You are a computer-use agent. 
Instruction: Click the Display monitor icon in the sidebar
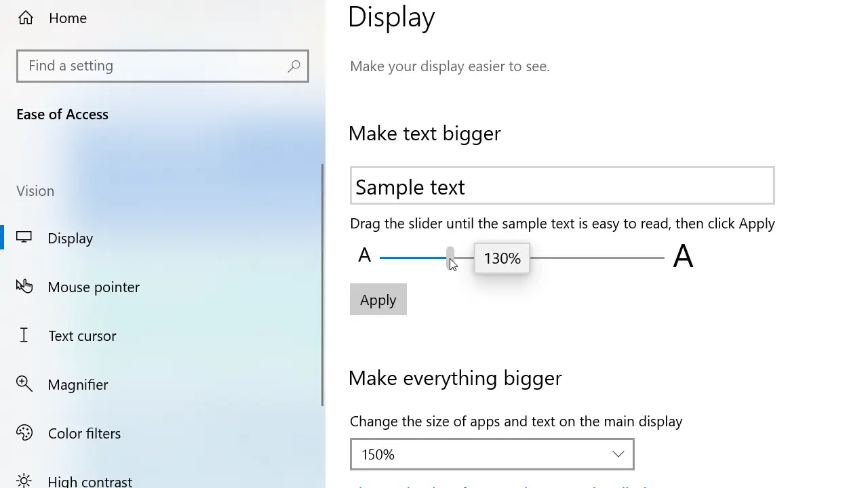coord(24,238)
